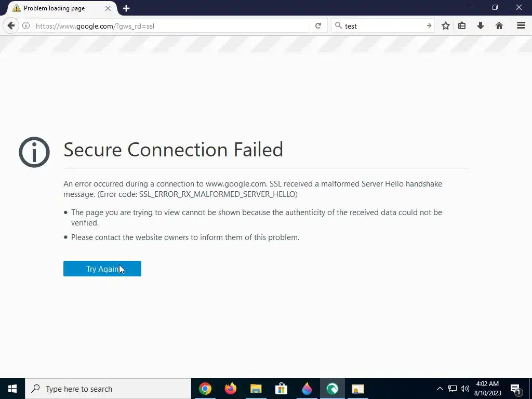Click the URL address bar
This screenshot has width=532, height=399.
point(171,25)
